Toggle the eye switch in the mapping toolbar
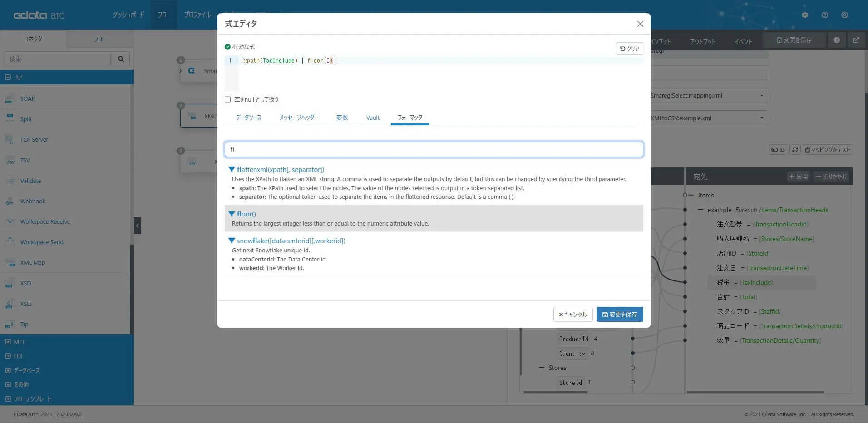The image size is (868, 423). pos(774,150)
